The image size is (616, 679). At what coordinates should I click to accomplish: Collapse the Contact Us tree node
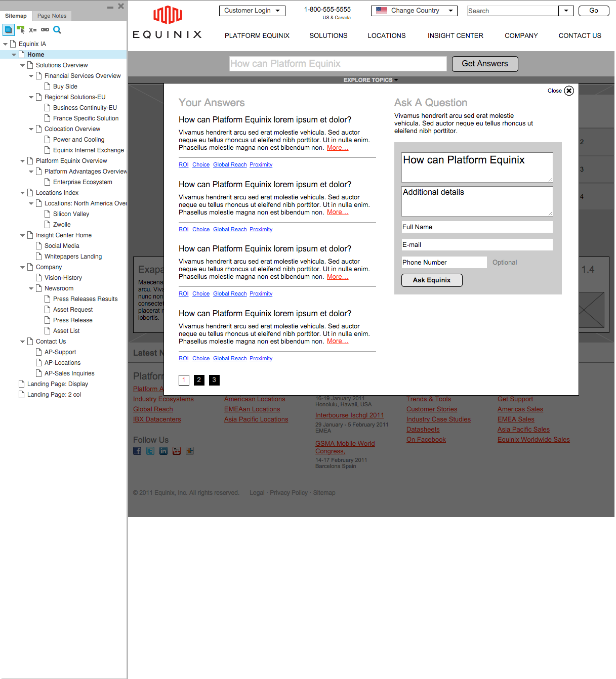[22, 342]
